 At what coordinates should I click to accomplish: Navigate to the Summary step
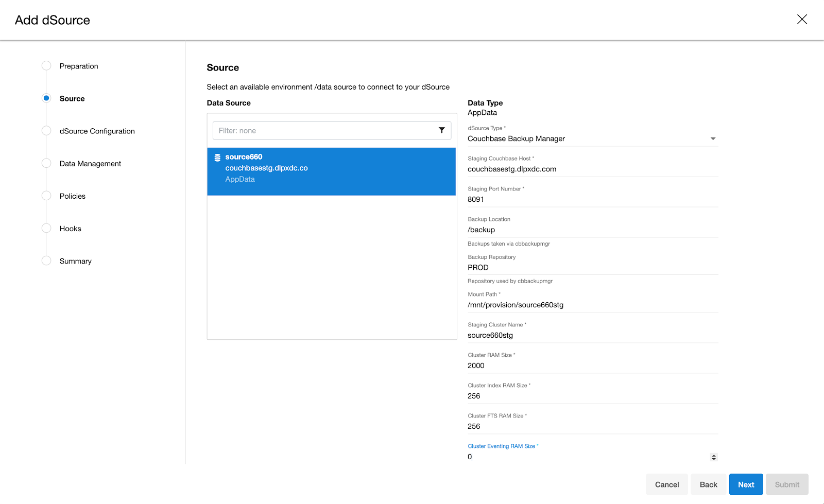pos(46,260)
